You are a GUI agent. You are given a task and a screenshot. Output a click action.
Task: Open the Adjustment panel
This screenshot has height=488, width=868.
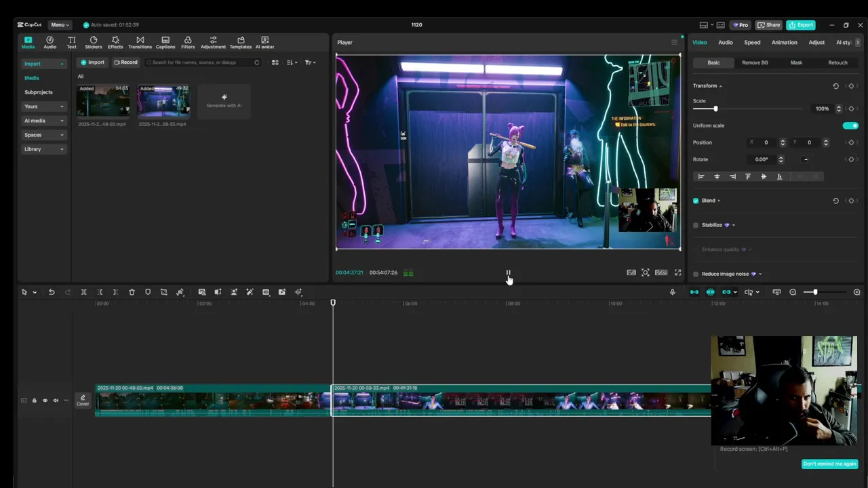coord(213,43)
